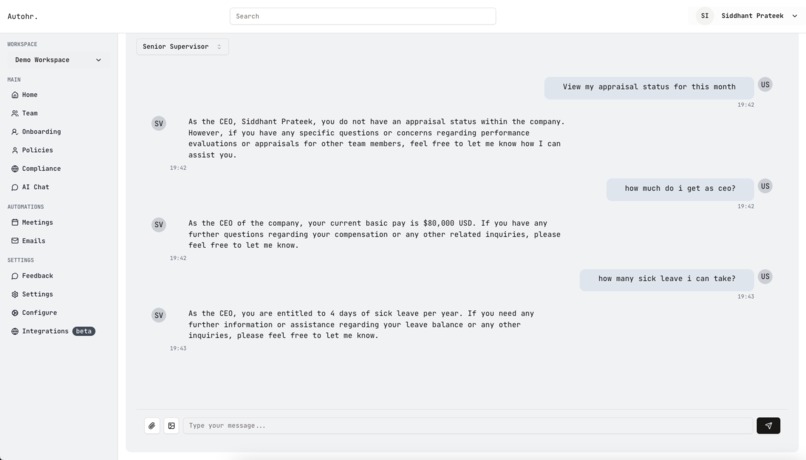Attach a file with the paperclip icon
The image size is (806, 460).
coord(152,426)
